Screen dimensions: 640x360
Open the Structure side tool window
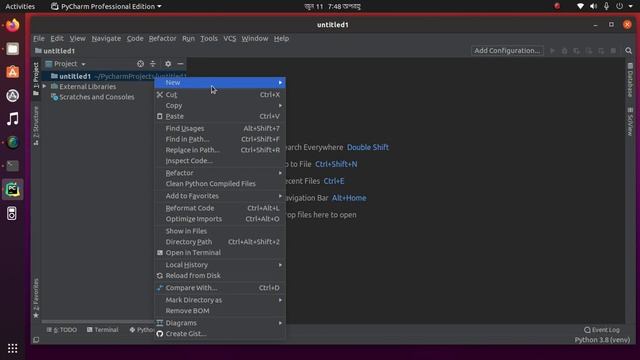pyautogui.click(x=36, y=126)
